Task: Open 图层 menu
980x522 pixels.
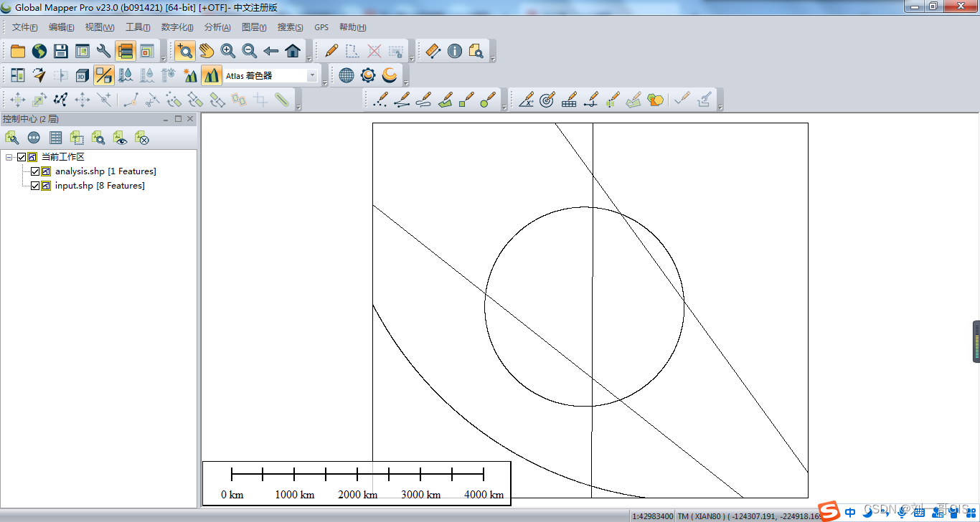Action: [x=254, y=27]
